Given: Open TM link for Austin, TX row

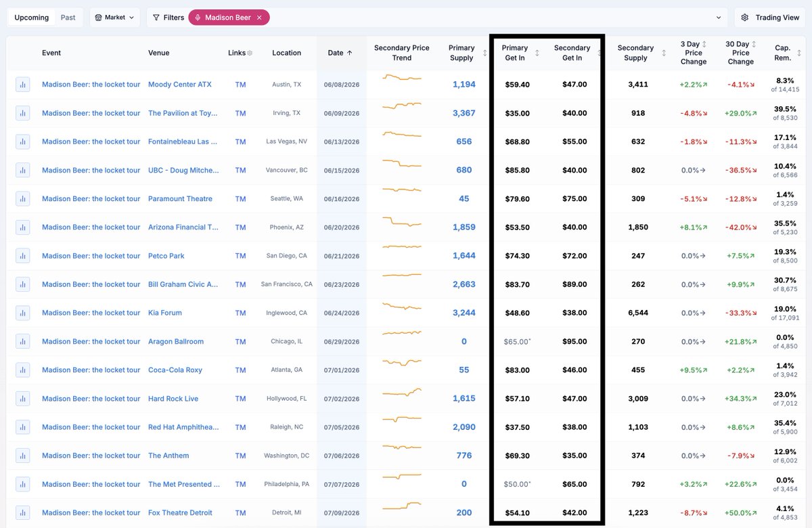Looking at the screenshot, I should point(240,85).
